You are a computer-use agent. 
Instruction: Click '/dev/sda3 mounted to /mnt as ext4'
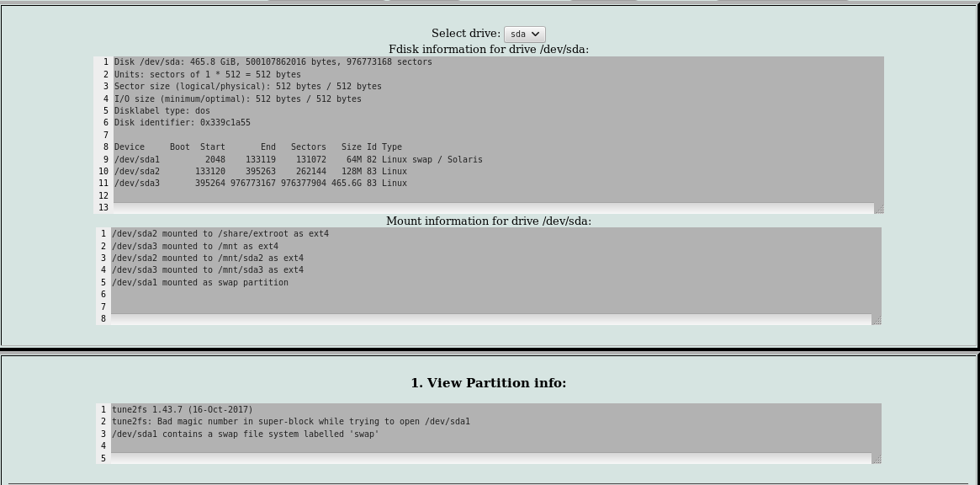coord(195,247)
